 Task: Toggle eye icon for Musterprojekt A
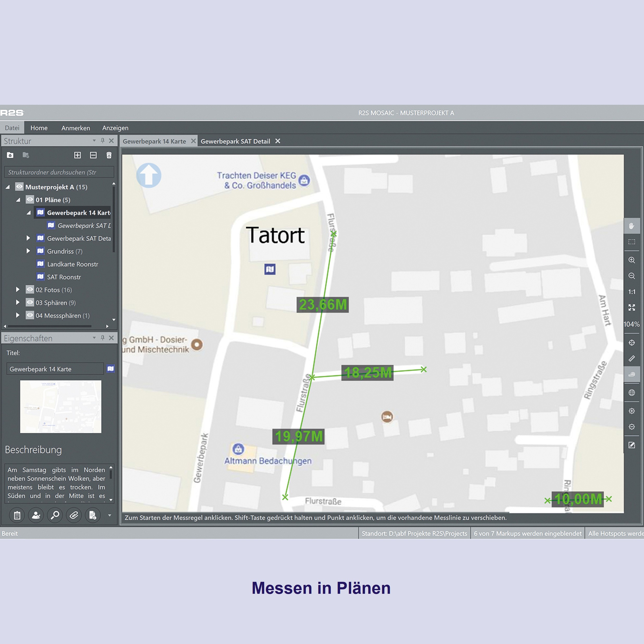click(x=19, y=187)
